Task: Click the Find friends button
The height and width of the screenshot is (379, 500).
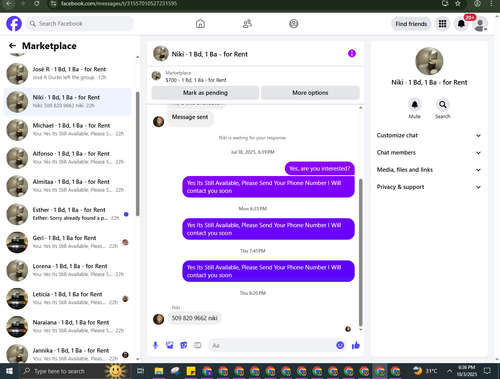Action: click(411, 24)
